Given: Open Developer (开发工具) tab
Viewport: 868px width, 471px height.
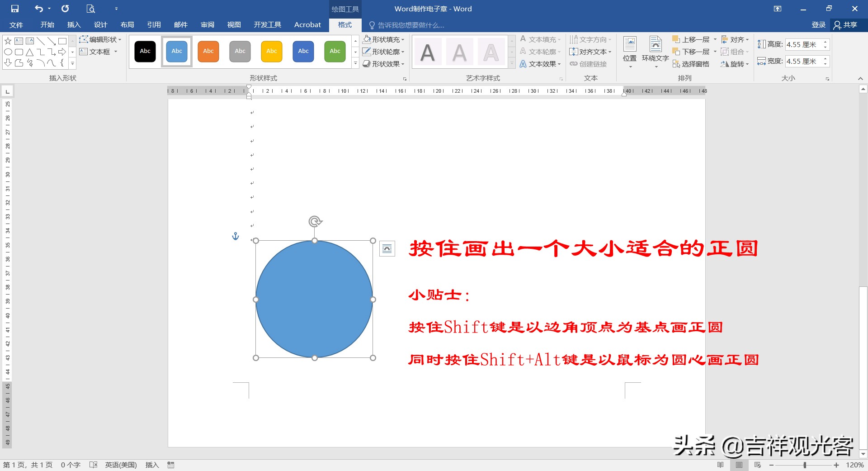Looking at the screenshot, I should coord(268,24).
